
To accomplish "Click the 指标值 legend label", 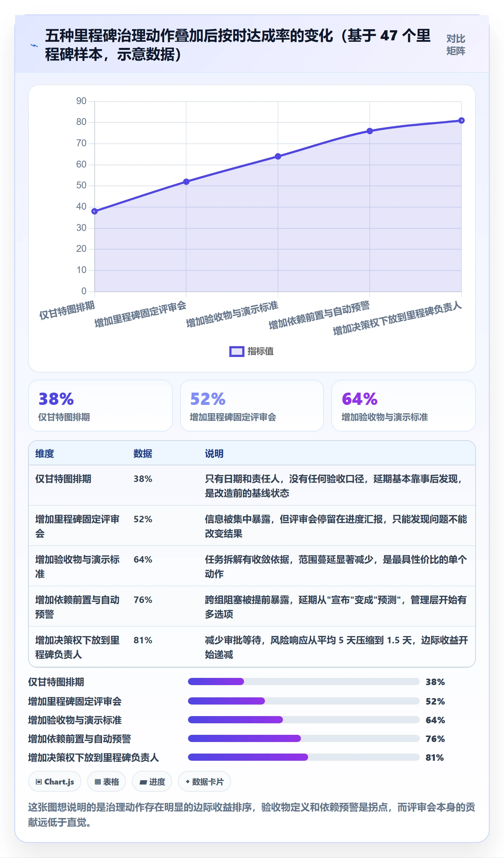I will (x=260, y=352).
